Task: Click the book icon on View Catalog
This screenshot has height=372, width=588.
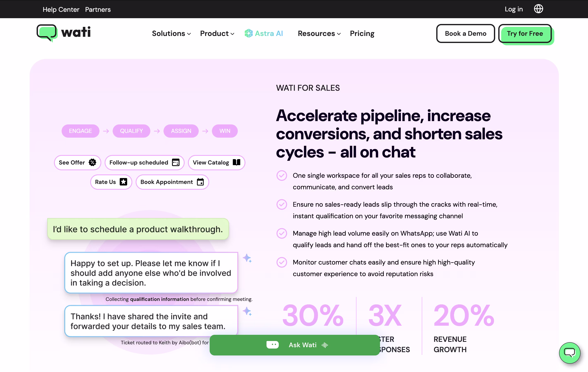Action: tap(236, 162)
